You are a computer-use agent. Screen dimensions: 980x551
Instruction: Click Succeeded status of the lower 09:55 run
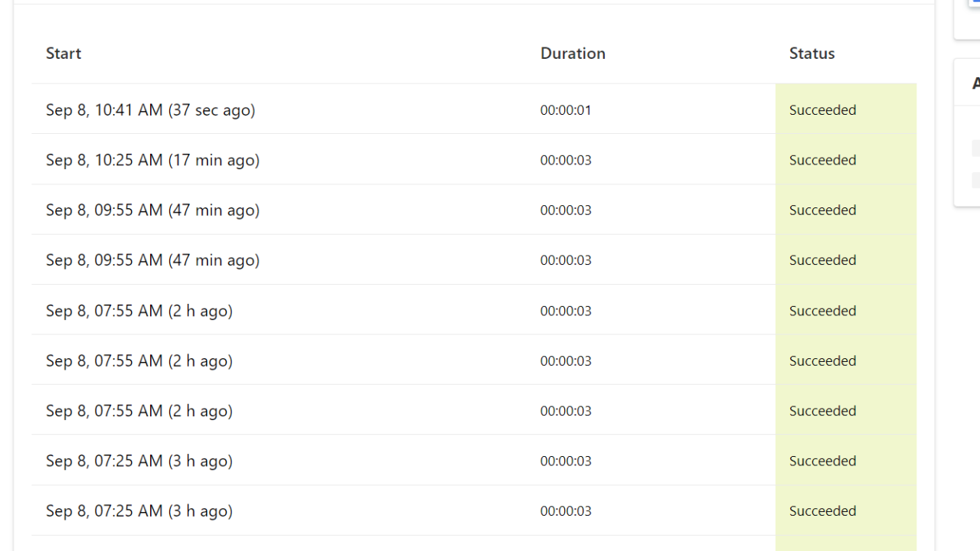pos(822,260)
